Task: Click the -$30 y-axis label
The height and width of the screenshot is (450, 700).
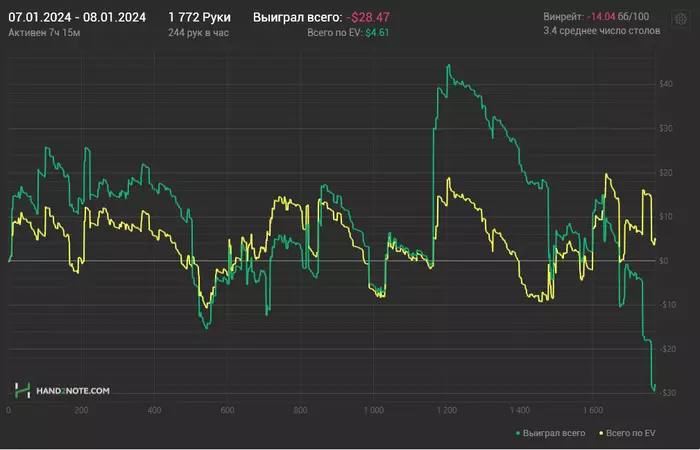Action: pyautogui.click(x=667, y=393)
